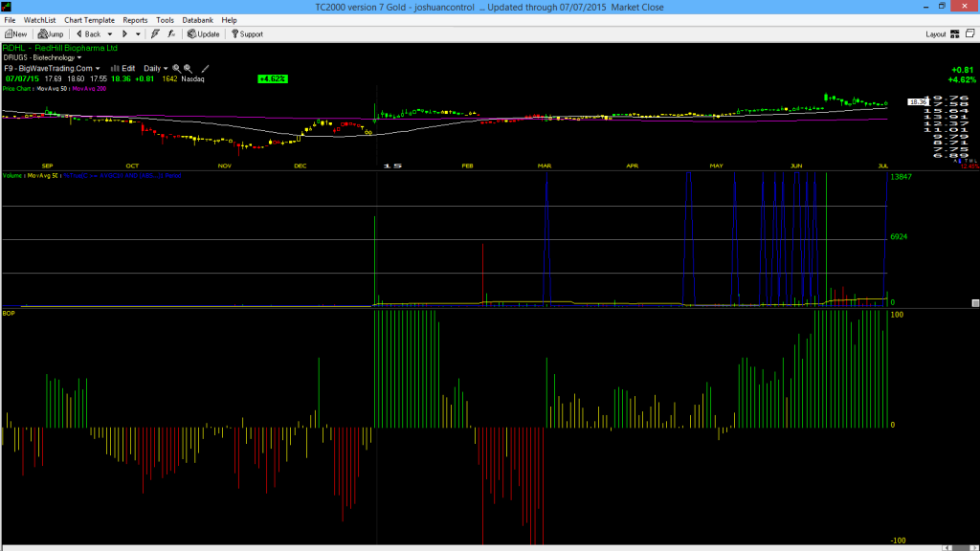Click the cascade windows icon

coord(970,33)
